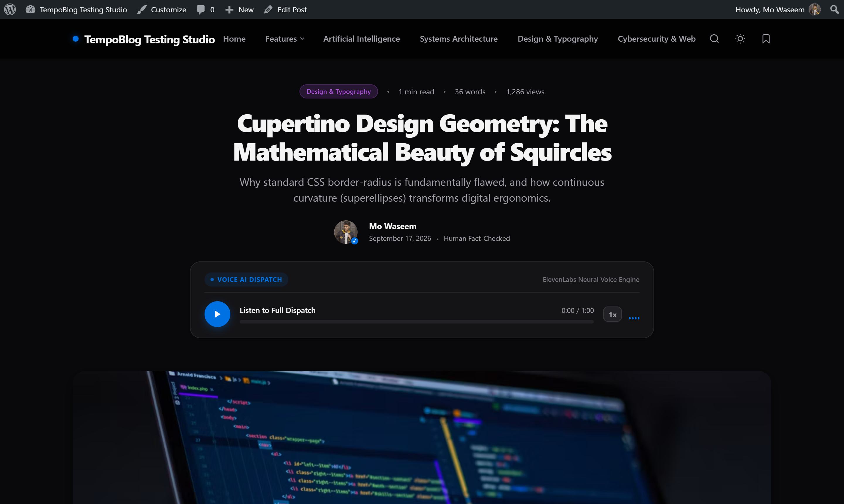Click the 1 min read text
The height and width of the screenshot is (504, 844).
tap(416, 92)
